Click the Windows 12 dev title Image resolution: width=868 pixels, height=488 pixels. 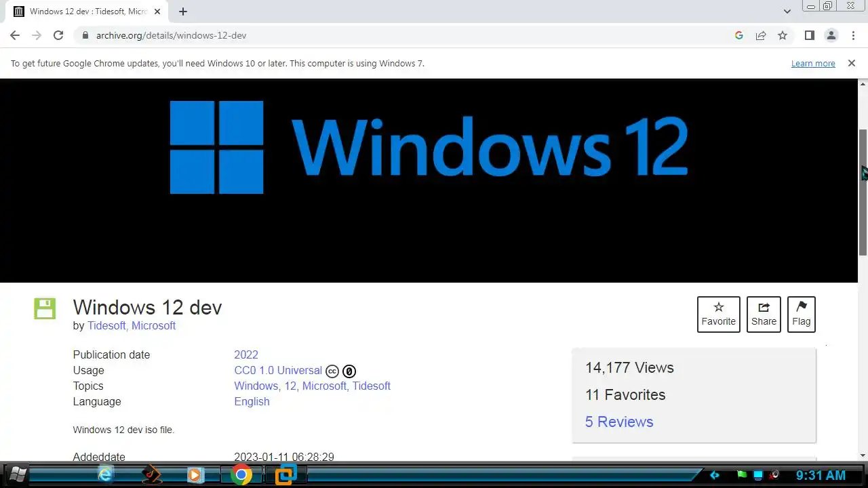(x=147, y=307)
